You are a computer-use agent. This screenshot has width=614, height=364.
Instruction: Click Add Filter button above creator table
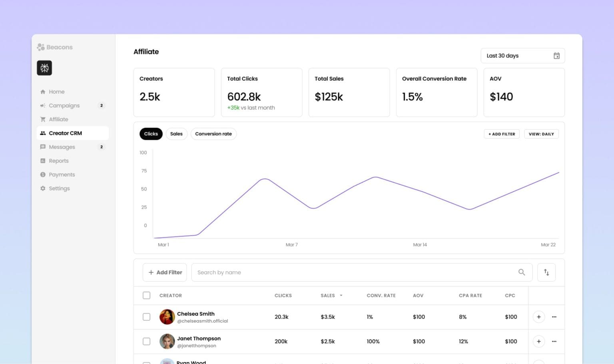(165, 273)
